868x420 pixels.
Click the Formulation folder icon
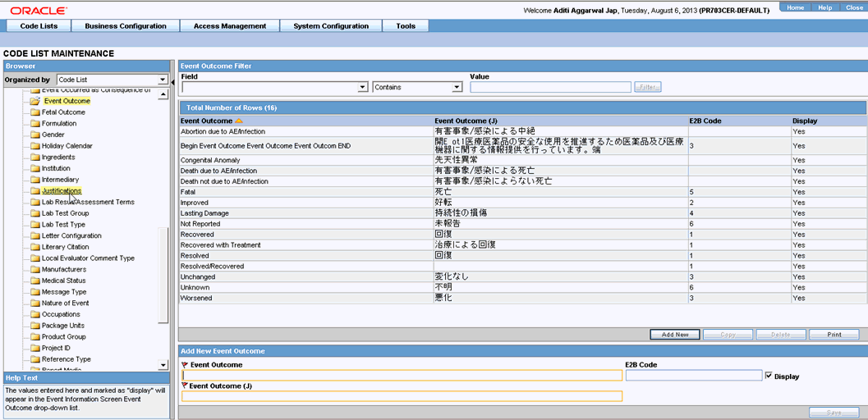click(34, 123)
